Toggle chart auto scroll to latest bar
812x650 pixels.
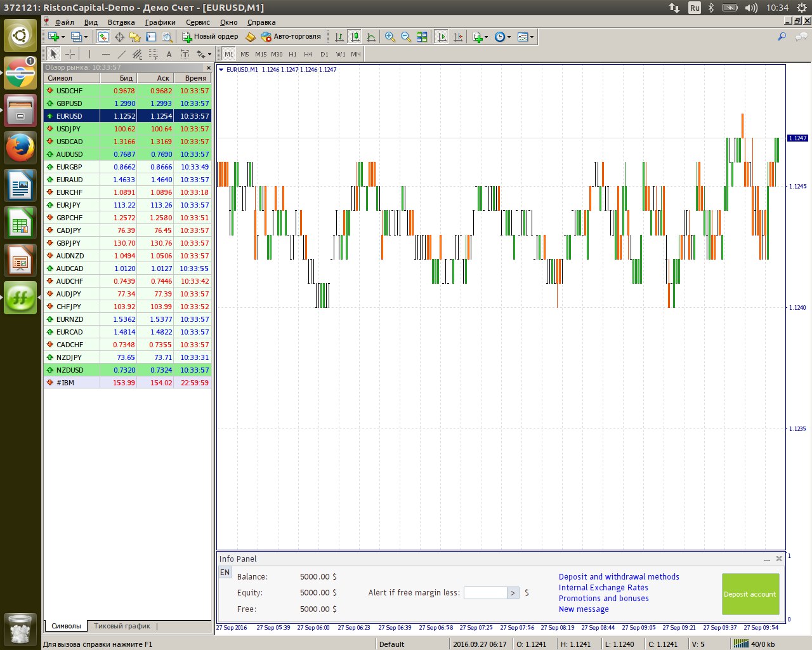pos(442,37)
